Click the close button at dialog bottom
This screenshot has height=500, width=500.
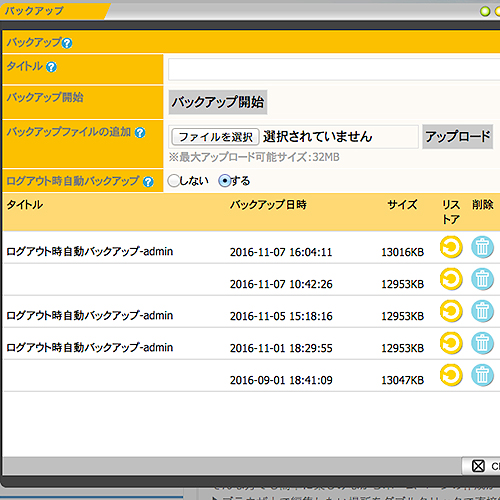[x=481, y=466]
